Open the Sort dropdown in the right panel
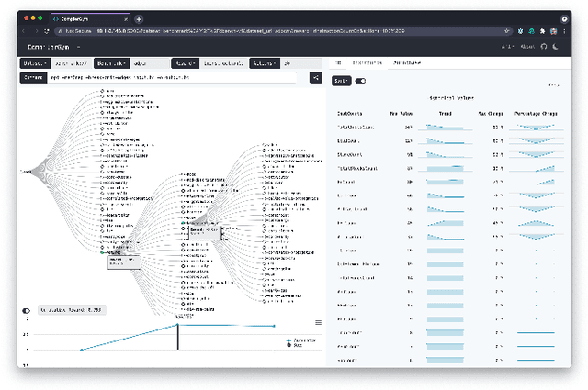The height and width of the screenshot is (390, 588). click(x=341, y=81)
